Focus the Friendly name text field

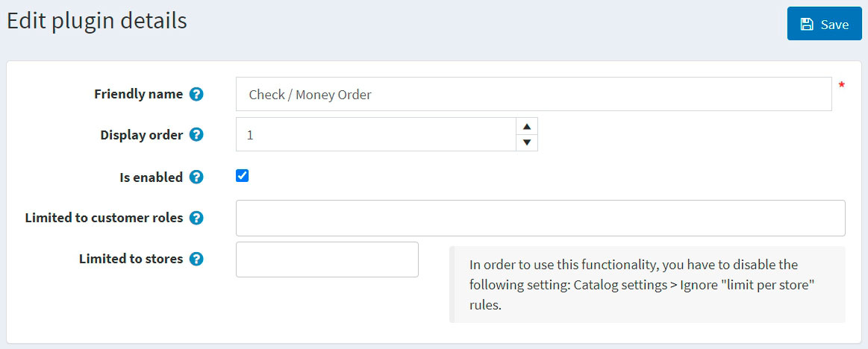[533, 95]
